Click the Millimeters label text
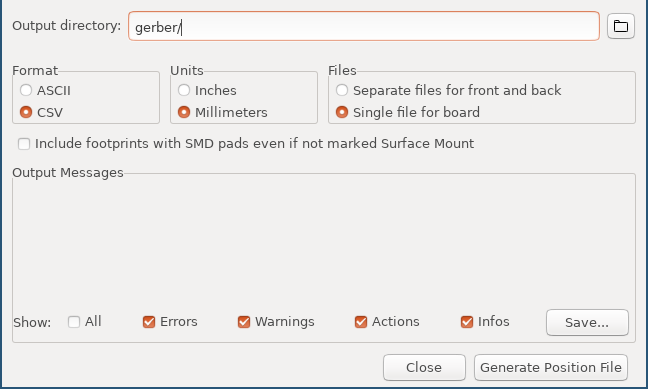Viewport: 648px width, 389px height. [231, 112]
